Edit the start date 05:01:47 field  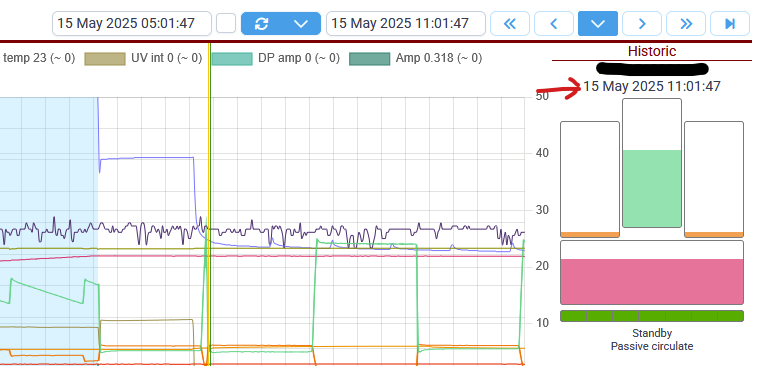[132, 24]
